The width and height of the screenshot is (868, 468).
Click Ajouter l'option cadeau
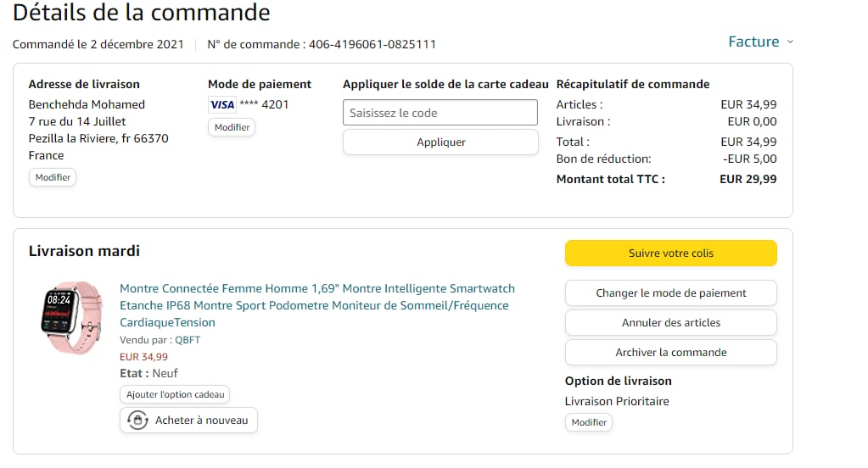click(x=175, y=395)
